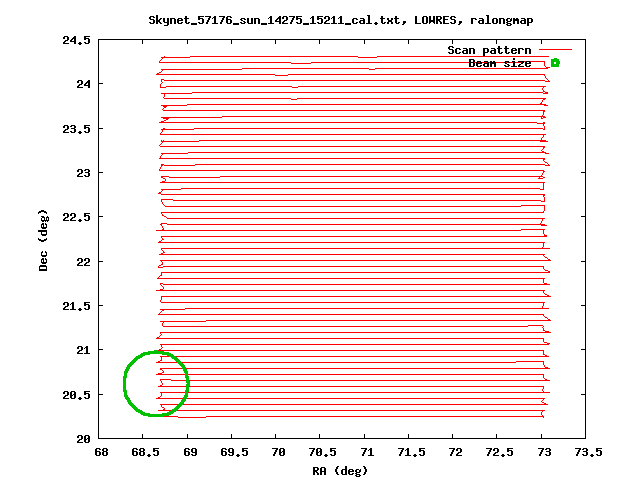Click the RA tick label 71.5
The height and width of the screenshot is (480, 640).
(411, 452)
